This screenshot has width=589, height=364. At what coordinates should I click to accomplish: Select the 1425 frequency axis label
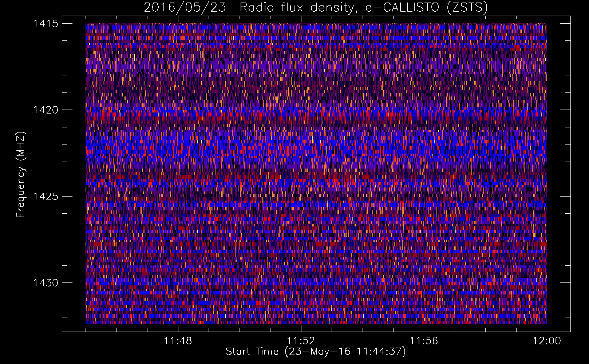[46, 197]
